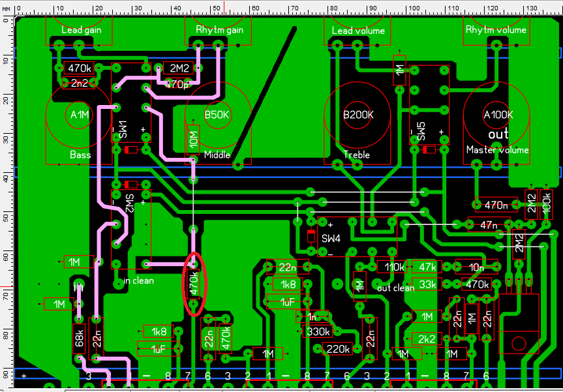The height and width of the screenshot is (392, 563).
Task: Select the 220k resistor
Action: point(337,348)
